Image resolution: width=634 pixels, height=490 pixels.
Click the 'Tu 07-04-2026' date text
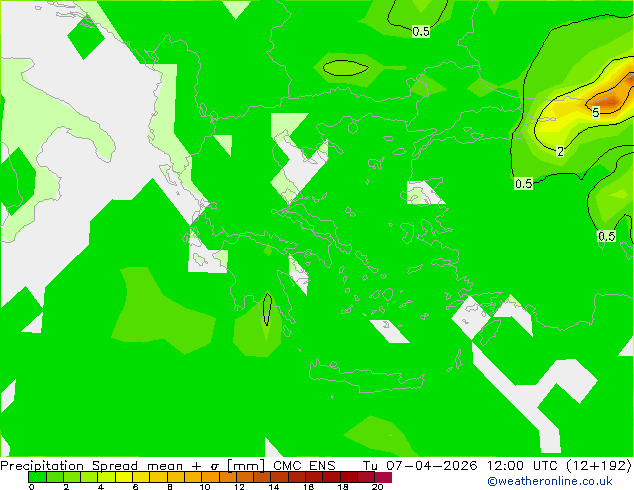tap(420, 465)
